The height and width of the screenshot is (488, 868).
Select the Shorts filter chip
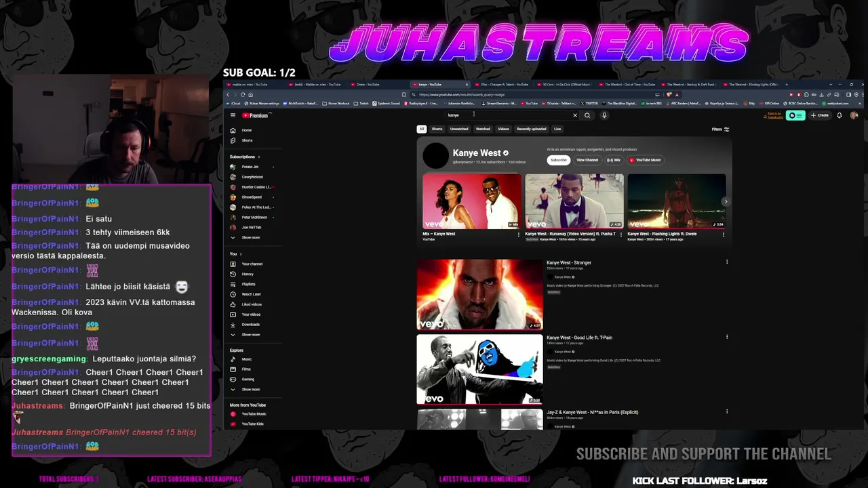(437, 129)
